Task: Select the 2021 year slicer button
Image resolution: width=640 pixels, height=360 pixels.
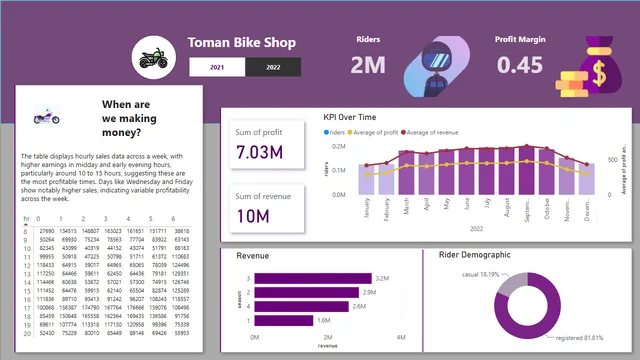Action: click(x=217, y=67)
